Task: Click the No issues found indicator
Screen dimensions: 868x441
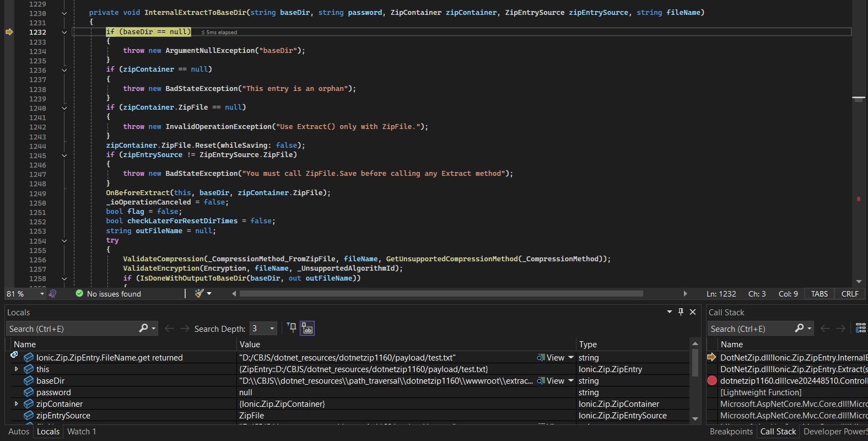Action: (x=109, y=294)
